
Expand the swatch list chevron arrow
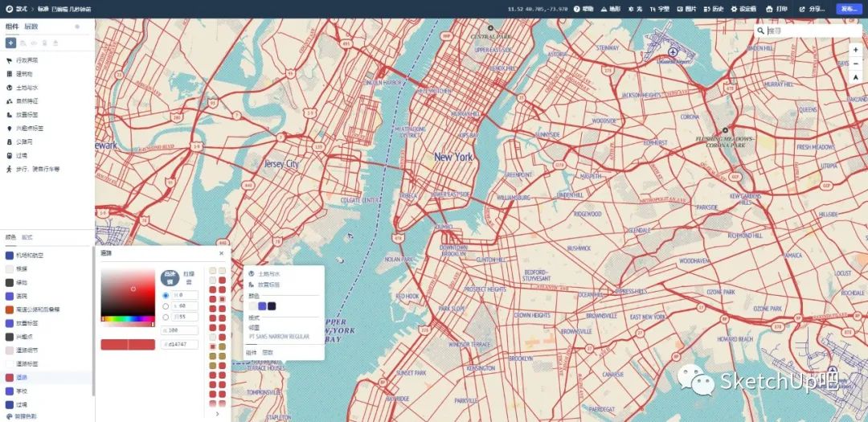[217, 413]
